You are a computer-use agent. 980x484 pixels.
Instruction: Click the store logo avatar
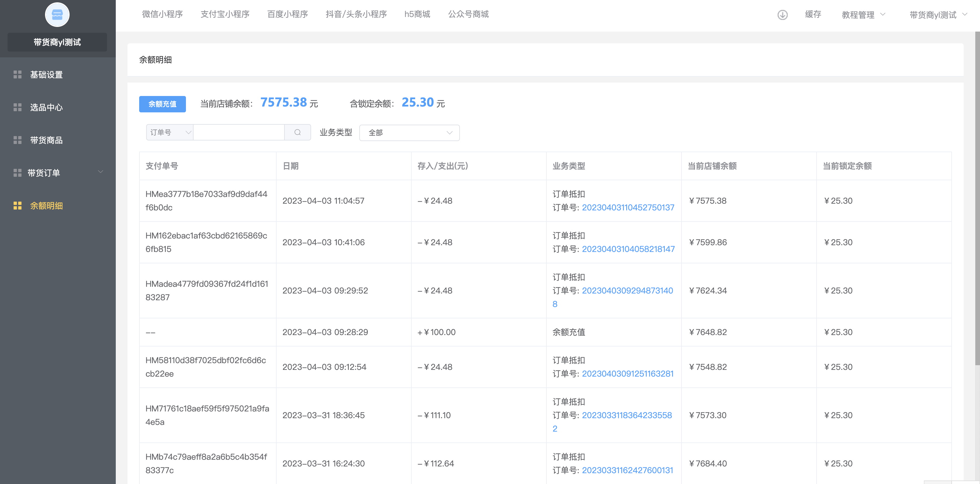pyautogui.click(x=57, y=15)
